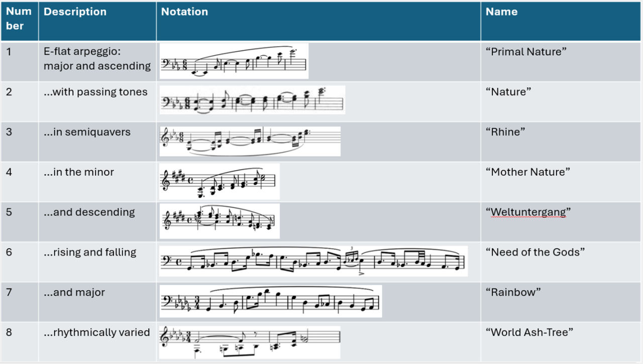
Task: Click the Rainbow notation image
Action: [x=271, y=301]
